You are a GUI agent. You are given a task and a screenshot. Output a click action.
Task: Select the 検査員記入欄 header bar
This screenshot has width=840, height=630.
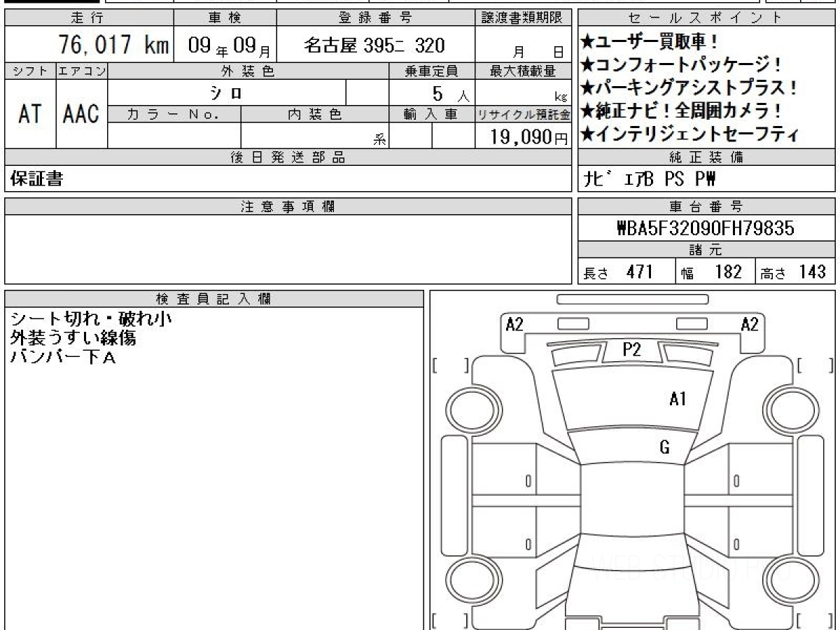point(214,299)
